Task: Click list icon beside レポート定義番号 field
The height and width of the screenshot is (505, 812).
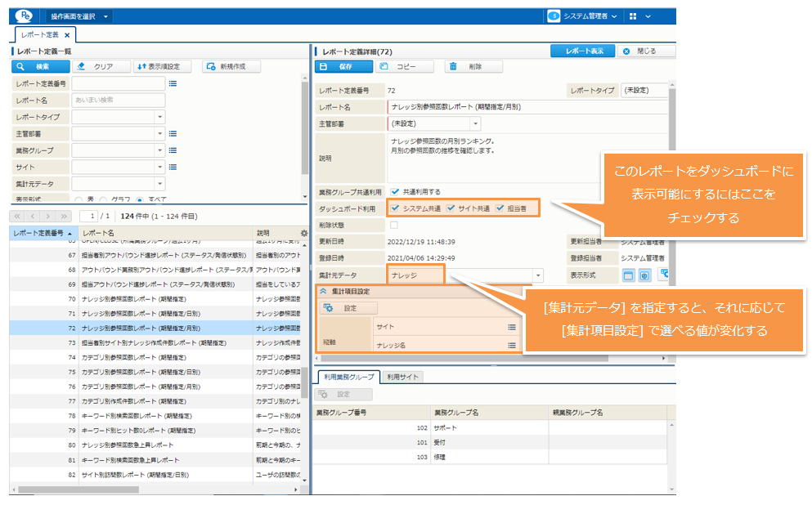Action: (173, 83)
